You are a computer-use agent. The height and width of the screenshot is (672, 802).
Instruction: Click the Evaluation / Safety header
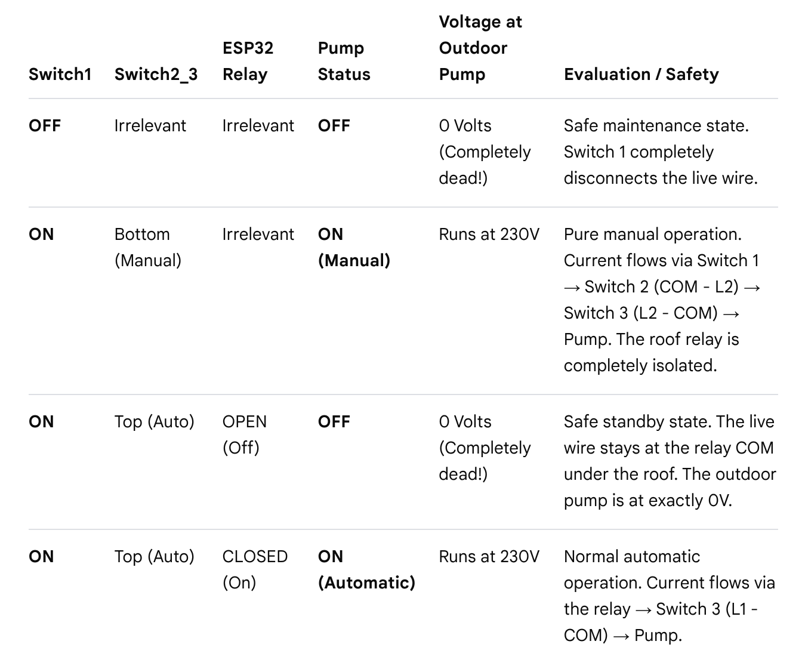(x=641, y=75)
